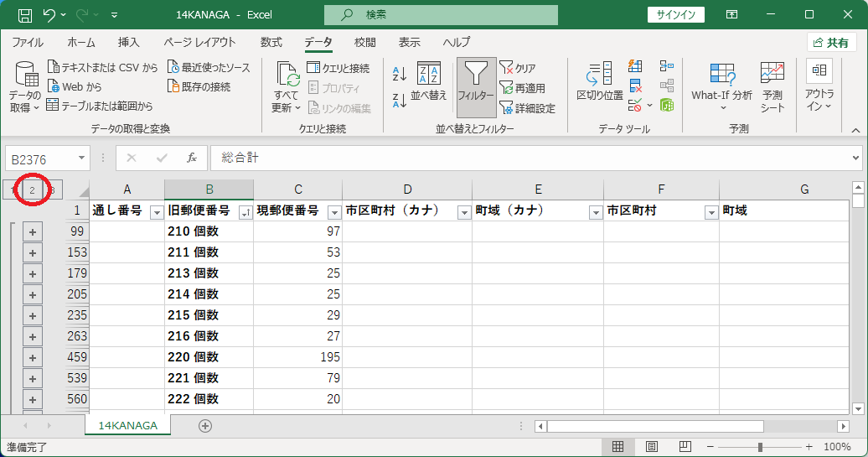Click the Name Box showing B2376
Screen dimensions: 868x457
tap(48, 159)
